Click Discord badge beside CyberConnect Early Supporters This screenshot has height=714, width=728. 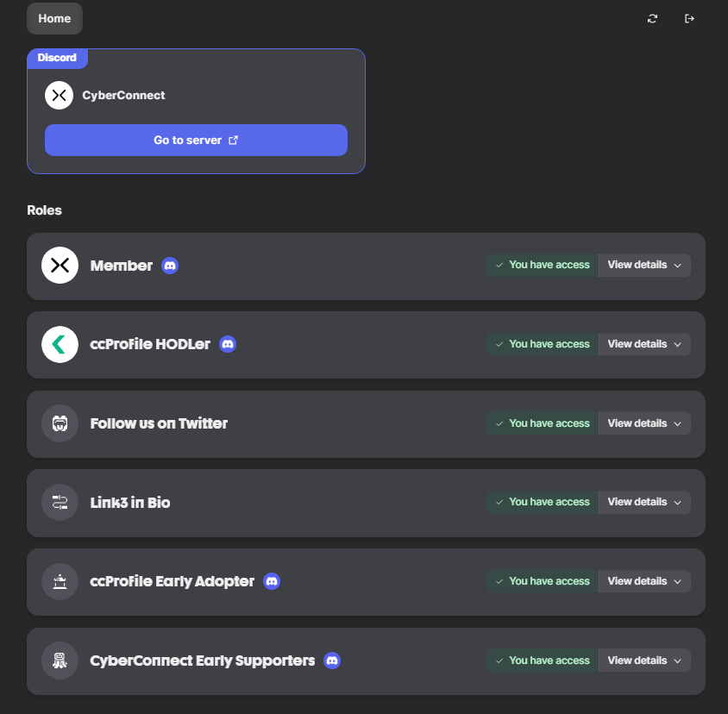332,661
